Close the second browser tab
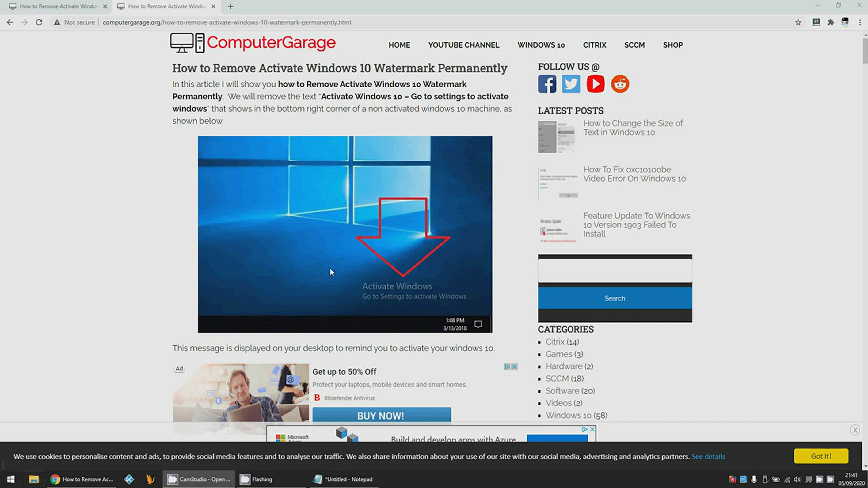Viewport: 868px width, 488px height. click(x=213, y=6)
